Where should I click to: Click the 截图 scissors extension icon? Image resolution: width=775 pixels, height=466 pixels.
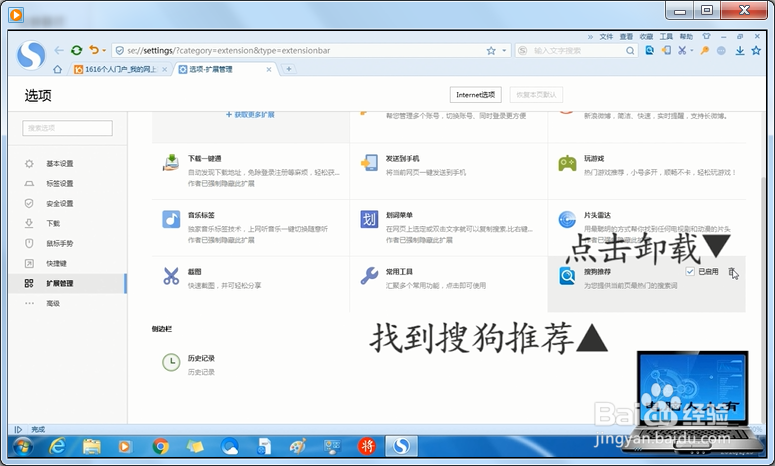point(171,276)
